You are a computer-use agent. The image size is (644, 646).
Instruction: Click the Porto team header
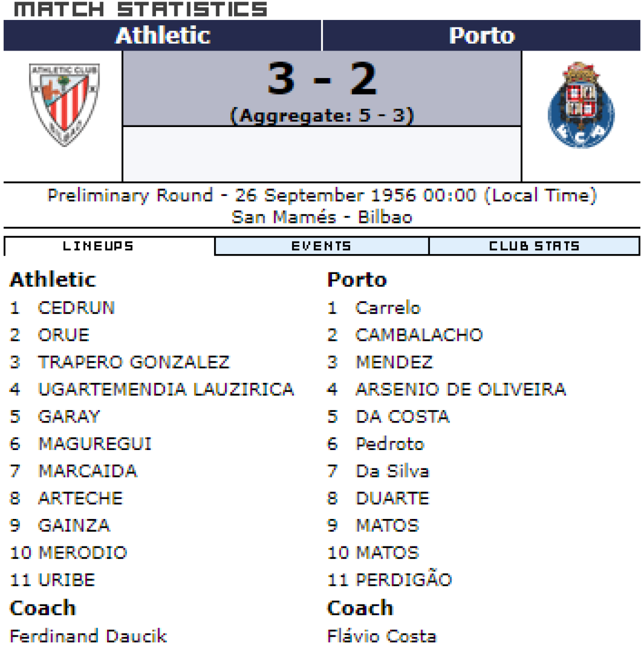(482, 36)
